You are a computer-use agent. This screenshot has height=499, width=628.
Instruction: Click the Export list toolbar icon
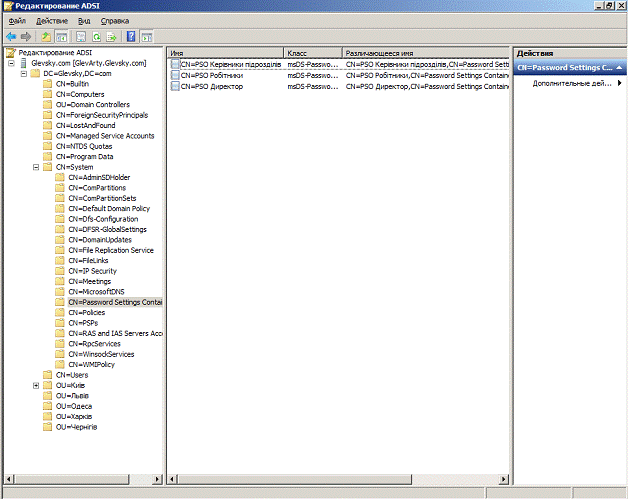click(x=113, y=36)
